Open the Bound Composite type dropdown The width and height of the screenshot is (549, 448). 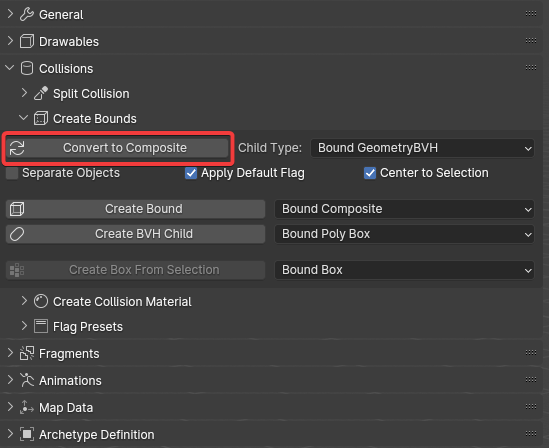tap(404, 209)
